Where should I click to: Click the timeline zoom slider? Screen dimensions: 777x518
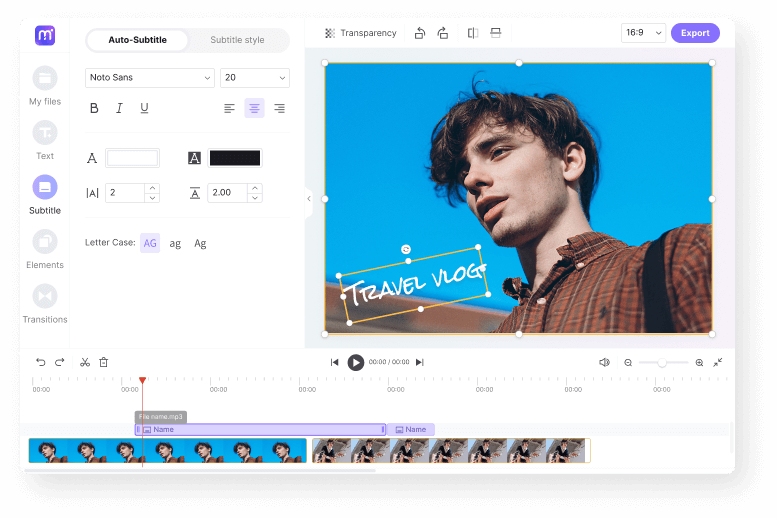click(663, 363)
